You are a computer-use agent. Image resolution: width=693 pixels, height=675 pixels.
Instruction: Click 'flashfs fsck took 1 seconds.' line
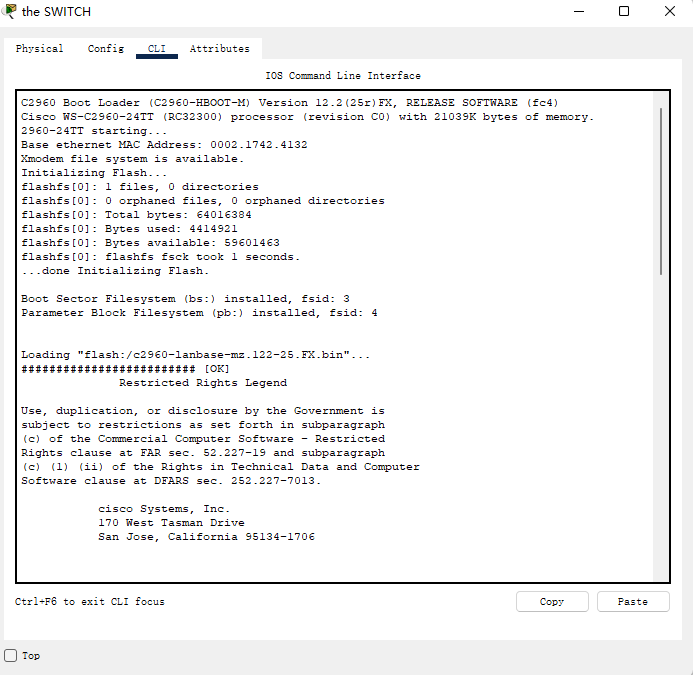tap(160, 257)
